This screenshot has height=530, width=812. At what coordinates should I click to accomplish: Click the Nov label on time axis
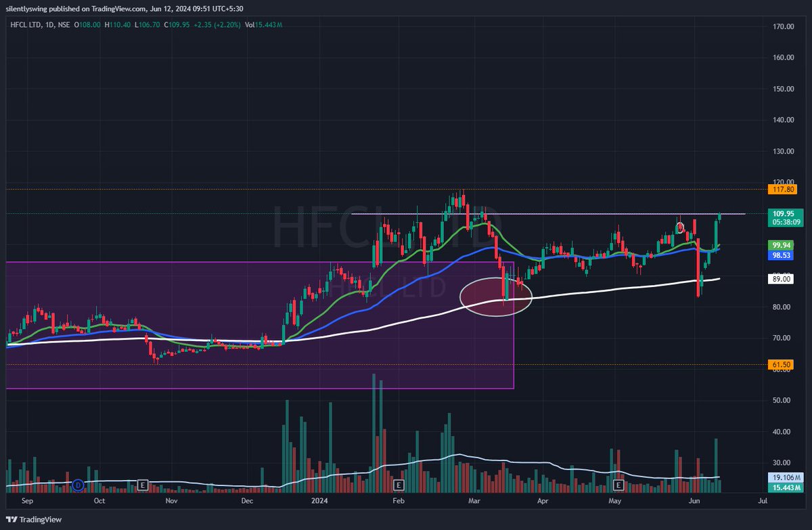coord(171,502)
